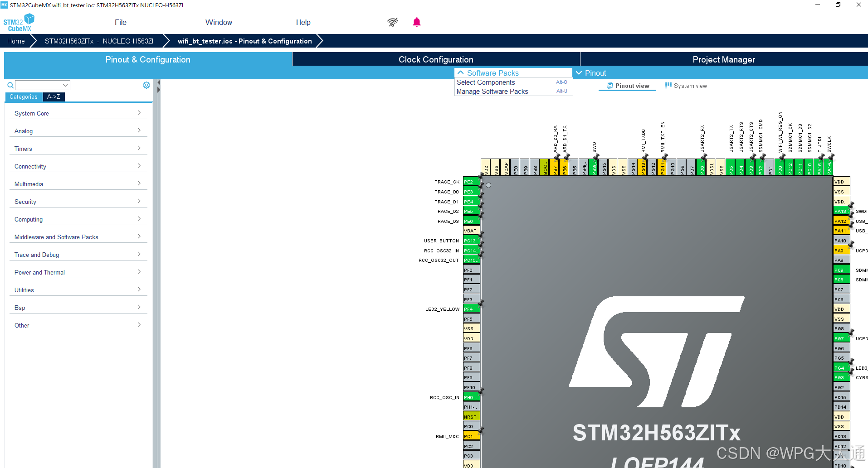Expand the Other category

point(78,325)
